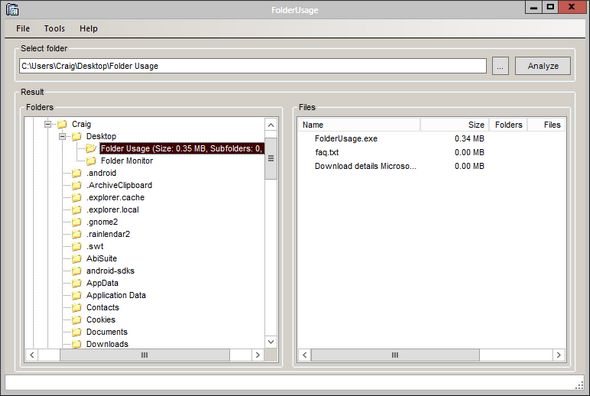Click the Cookies folder icon
The height and width of the screenshot is (396, 590).
pos(76,320)
